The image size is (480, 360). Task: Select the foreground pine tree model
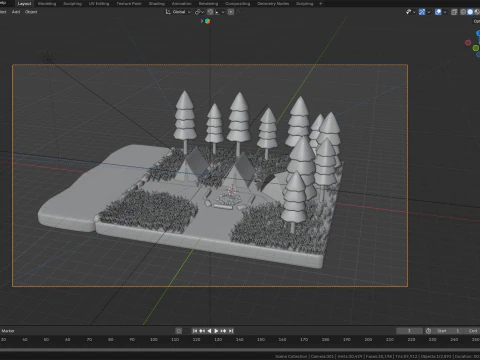click(294, 201)
